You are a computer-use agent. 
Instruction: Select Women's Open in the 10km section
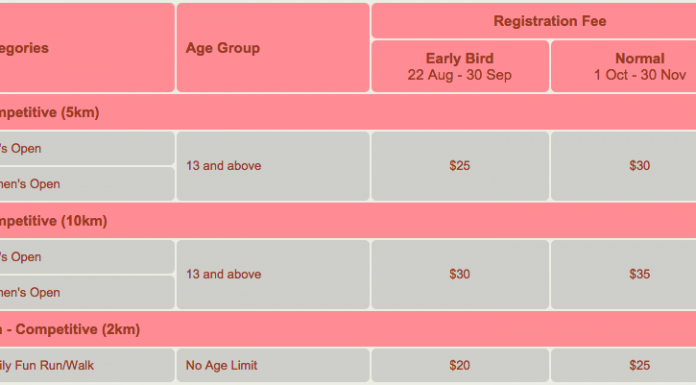pos(87,292)
